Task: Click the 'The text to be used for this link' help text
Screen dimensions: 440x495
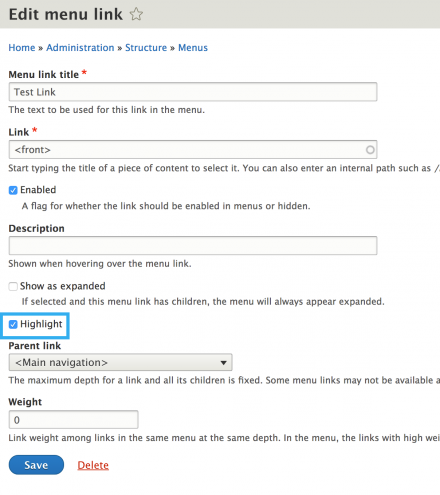Action: click(x=106, y=110)
